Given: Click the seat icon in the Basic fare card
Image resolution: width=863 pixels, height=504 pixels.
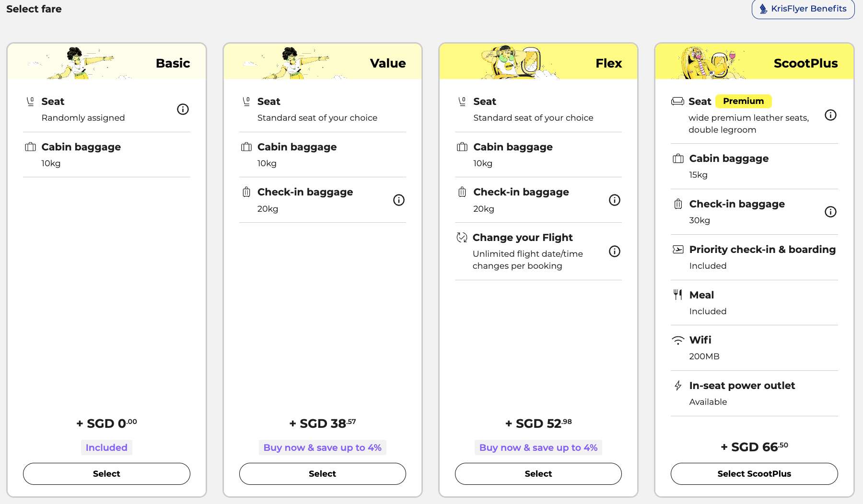Looking at the screenshot, I should (30, 101).
